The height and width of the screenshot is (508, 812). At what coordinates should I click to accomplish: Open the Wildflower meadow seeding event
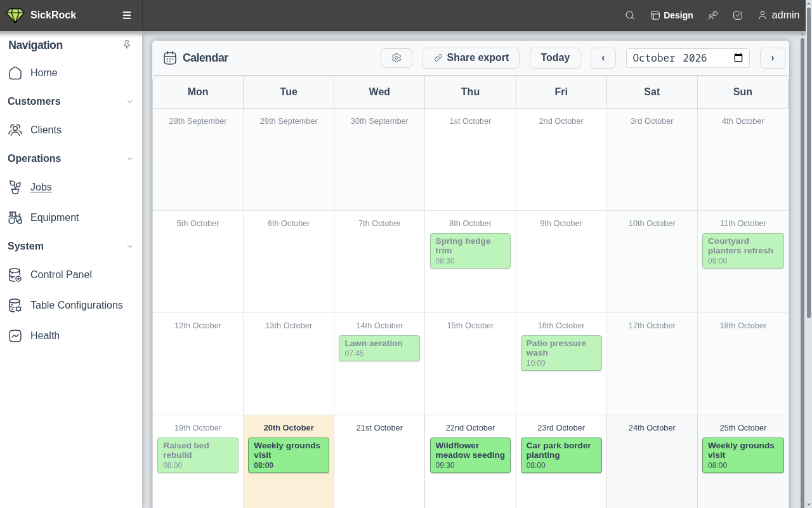[x=470, y=455]
